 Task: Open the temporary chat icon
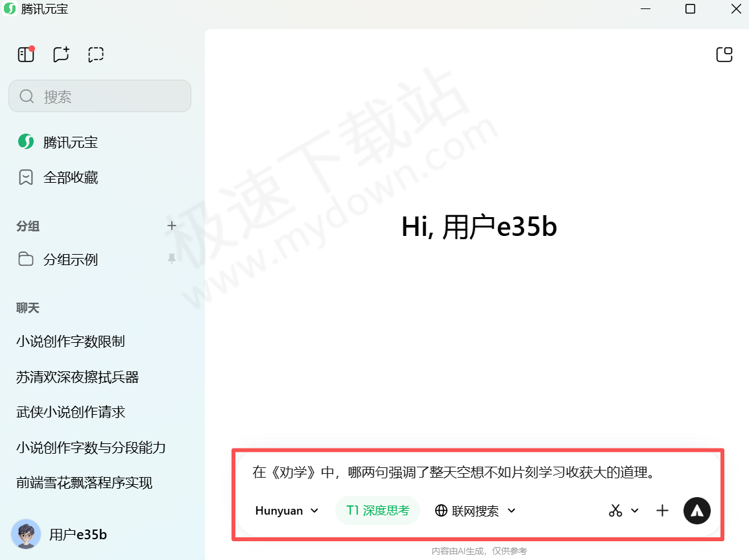click(x=95, y=54)
